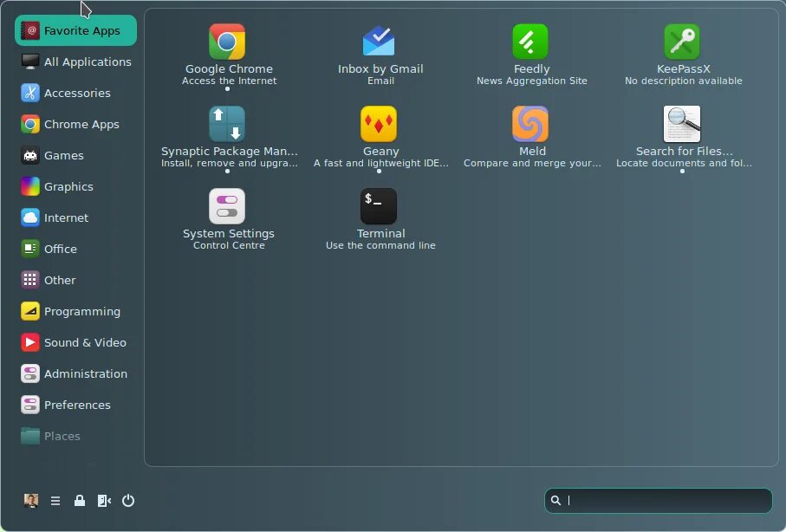This screenshot has height=532, width=786.
Task: Select the Favorite Apps category
Action: pyautogui.click(x=75, y=30)
